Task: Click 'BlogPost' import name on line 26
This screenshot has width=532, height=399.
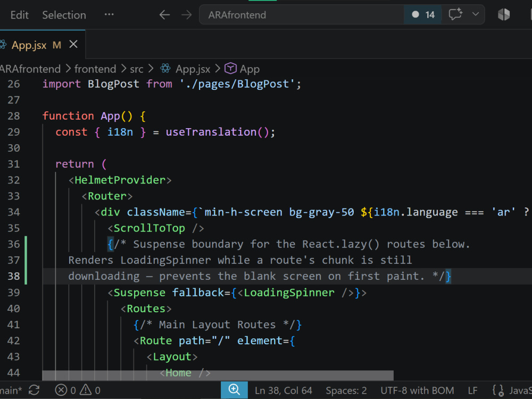Action: point(113,84)
